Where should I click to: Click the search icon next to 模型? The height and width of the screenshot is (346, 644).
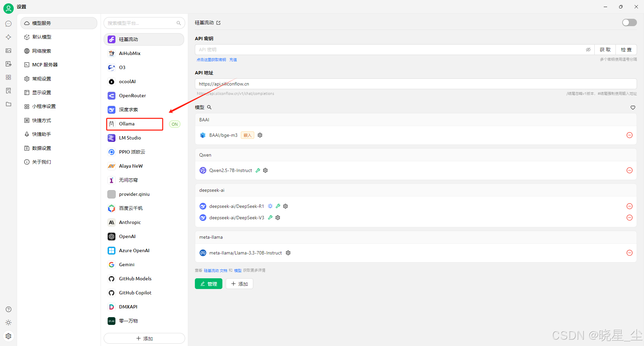pyautogui.click(x=209, y=107)
